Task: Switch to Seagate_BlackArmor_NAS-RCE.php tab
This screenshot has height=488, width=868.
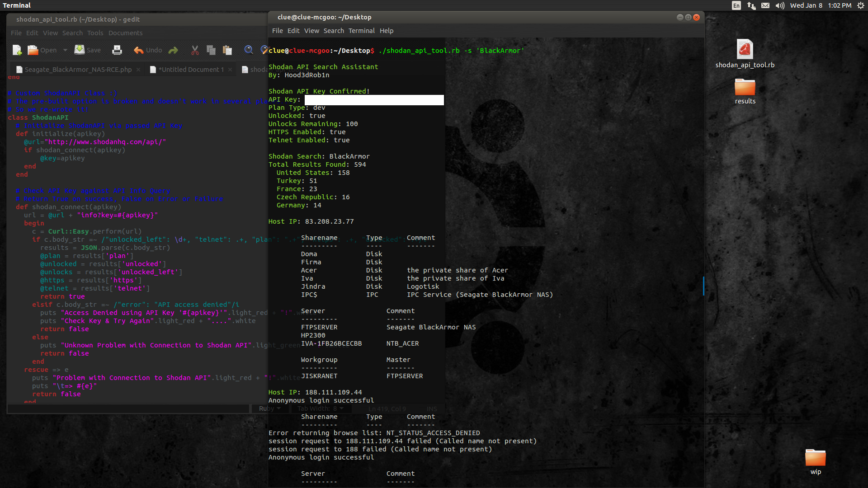Action: [x=78, y=70]
